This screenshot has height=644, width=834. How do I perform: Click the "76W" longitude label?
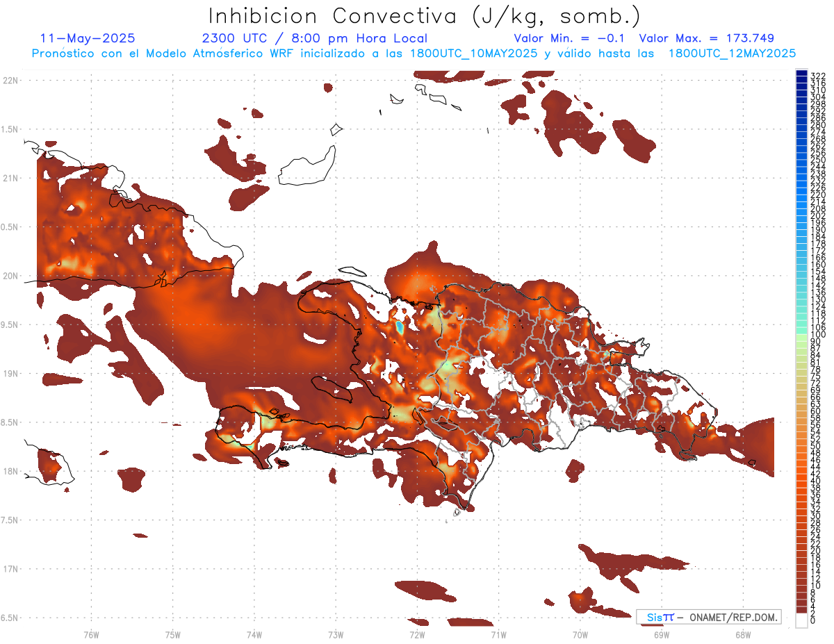tap(91, 634)
